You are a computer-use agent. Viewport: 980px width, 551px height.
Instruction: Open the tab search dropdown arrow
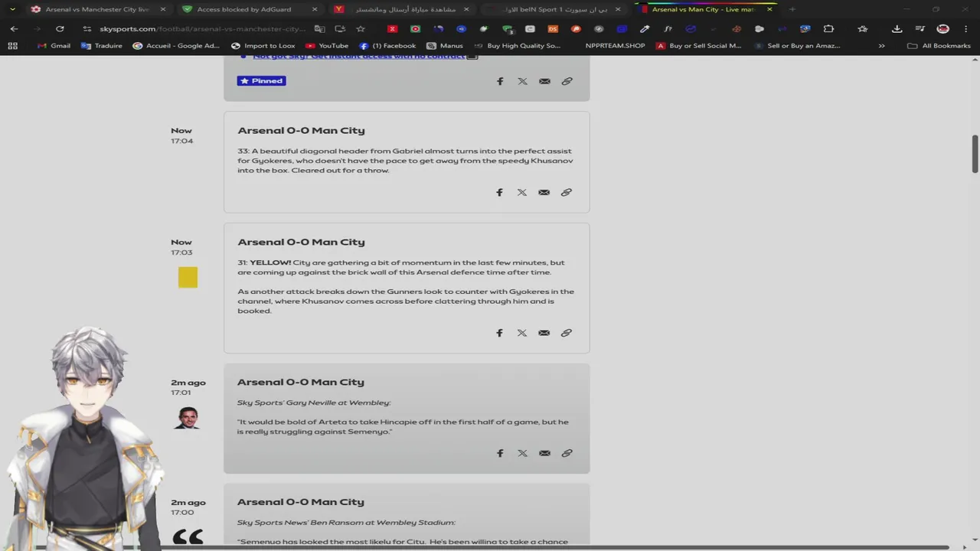12,9
